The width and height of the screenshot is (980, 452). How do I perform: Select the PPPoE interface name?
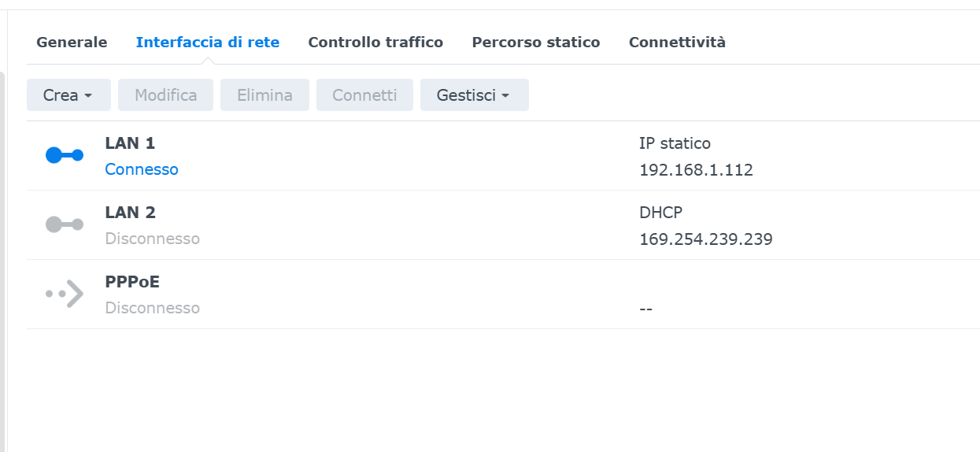(x=132, y=282)
